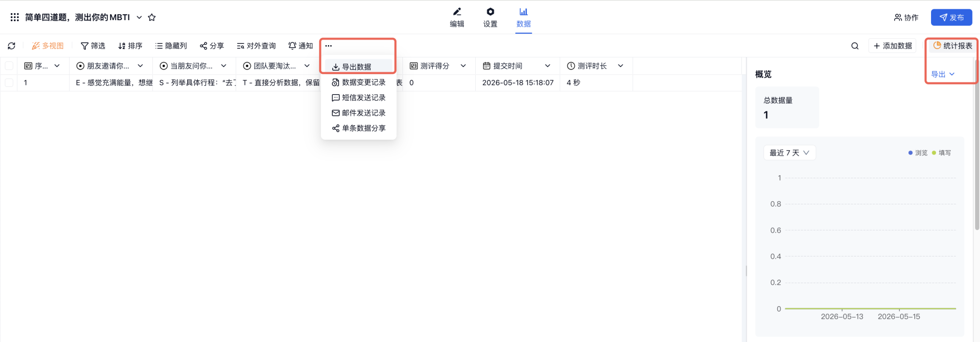Open the 最近 7 天 date range dropdown
Image resolution: width=980 pixels, height=342 pixels.
(x=789, y=153)
